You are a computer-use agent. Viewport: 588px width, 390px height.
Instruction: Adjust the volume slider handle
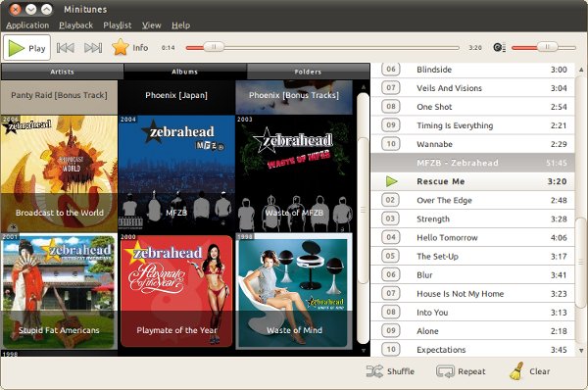coord(547,47)
